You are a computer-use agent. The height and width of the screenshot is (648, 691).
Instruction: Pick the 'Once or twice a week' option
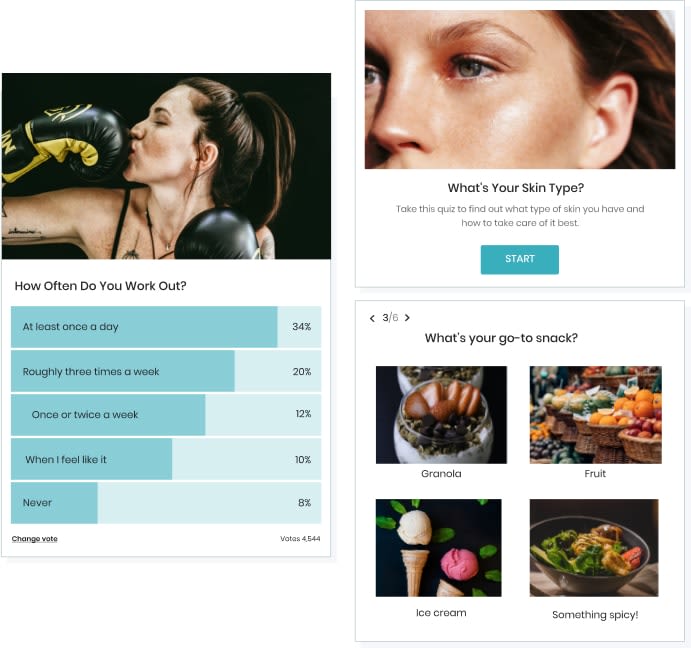(166, 414)
